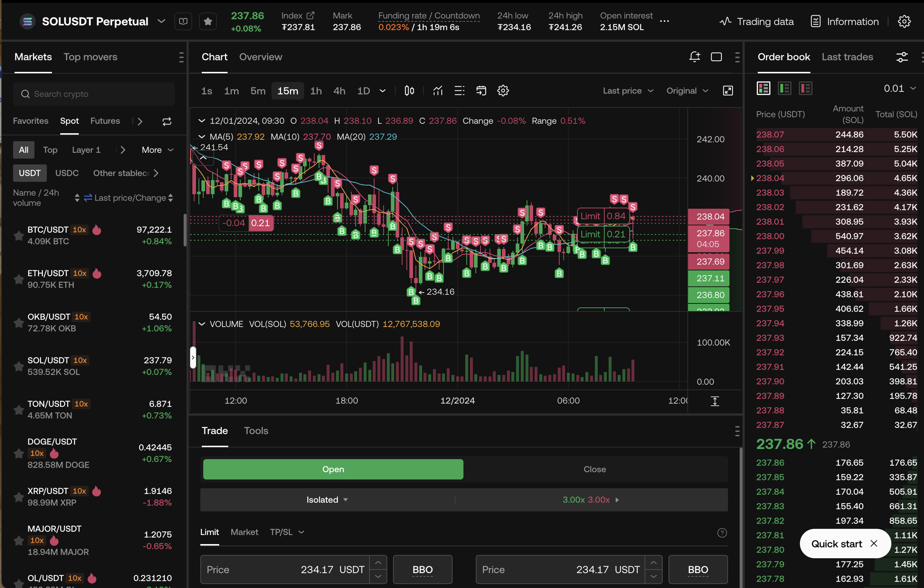Screen dimensions: 924x588
Task: Show combined buy and sell order book view
Action: pyautogui.click(x=764, y=89)
